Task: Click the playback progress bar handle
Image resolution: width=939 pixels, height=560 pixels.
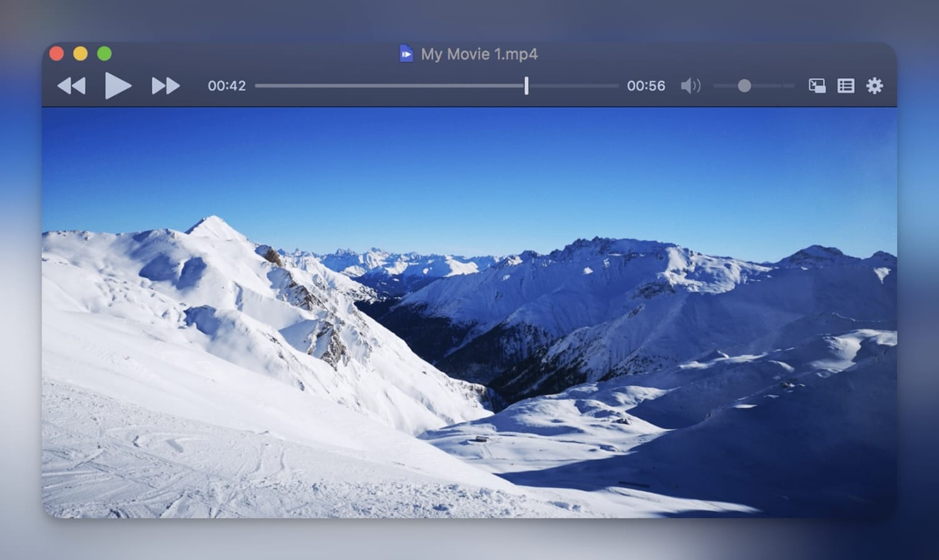Action: coord(526,86)
